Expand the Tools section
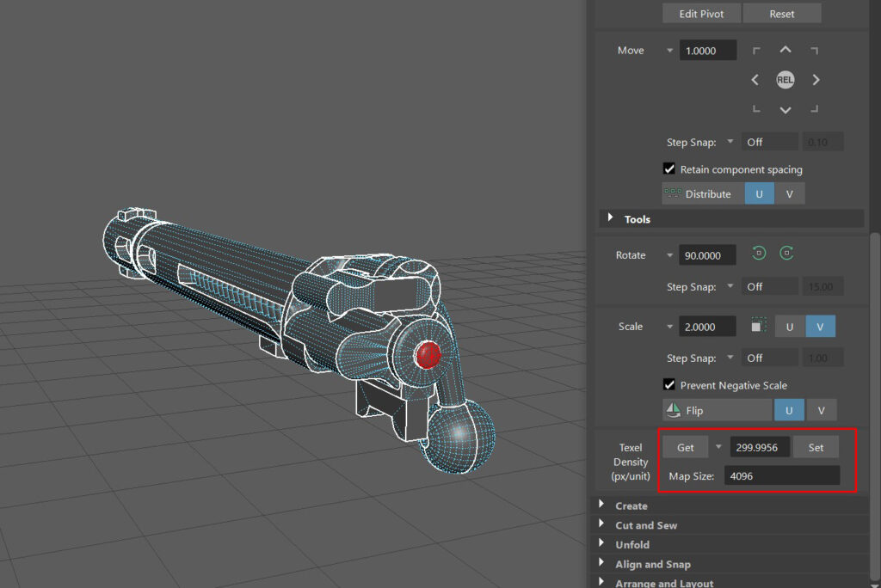The height and width of the screenshot is (588, 881). (x=611, y=219)
